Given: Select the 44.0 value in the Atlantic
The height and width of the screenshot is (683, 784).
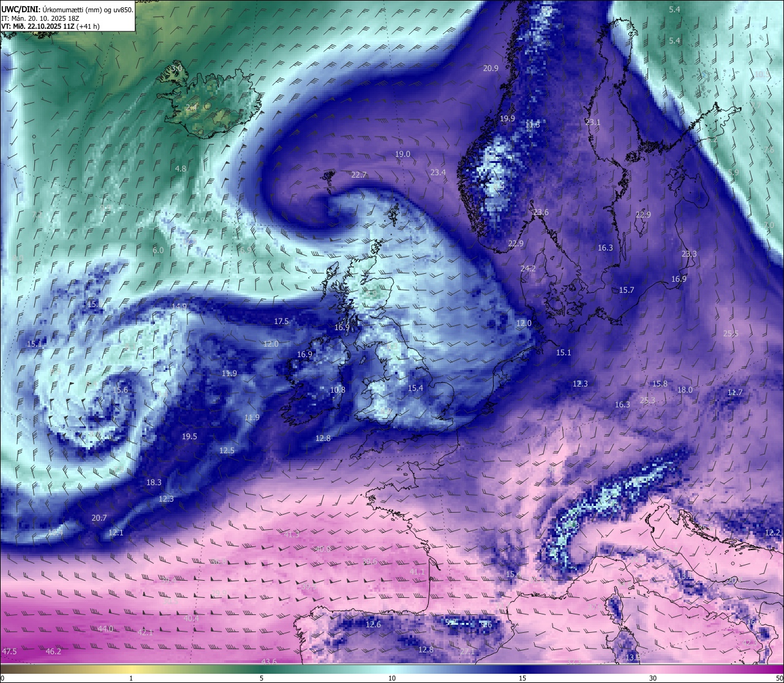Looking at the screenshot, I should 106,629.
